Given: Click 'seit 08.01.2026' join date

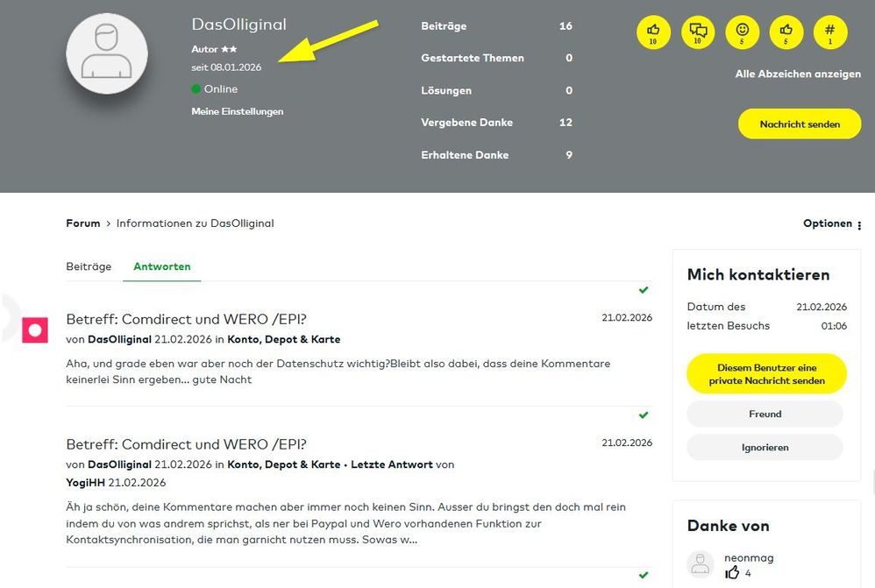Looking at the screenshot, I should [x=226, y=67].
